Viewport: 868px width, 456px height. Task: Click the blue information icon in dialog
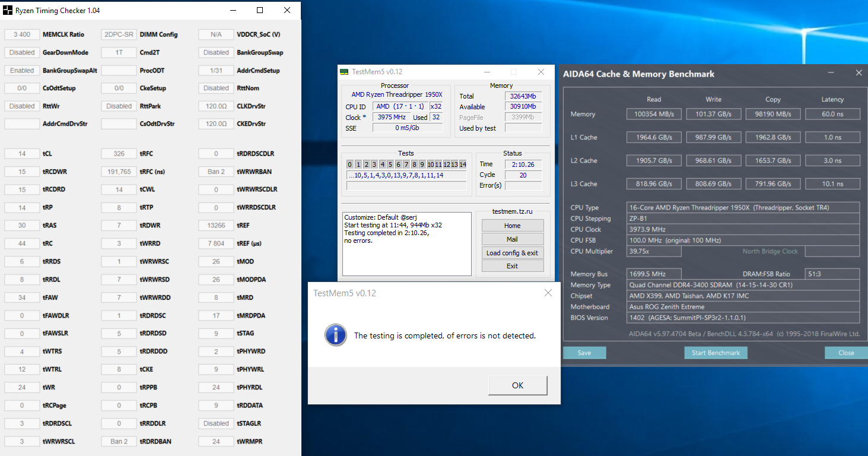335,335
